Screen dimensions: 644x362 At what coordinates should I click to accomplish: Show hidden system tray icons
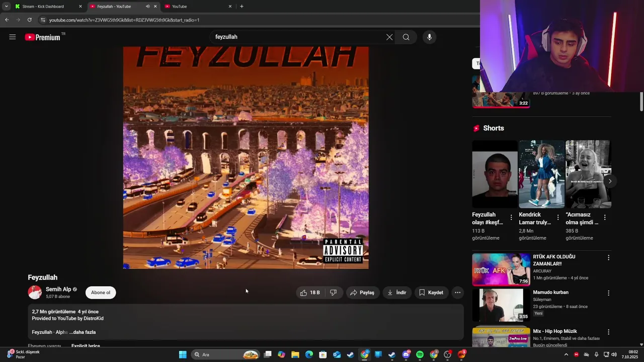pos(566,354)
